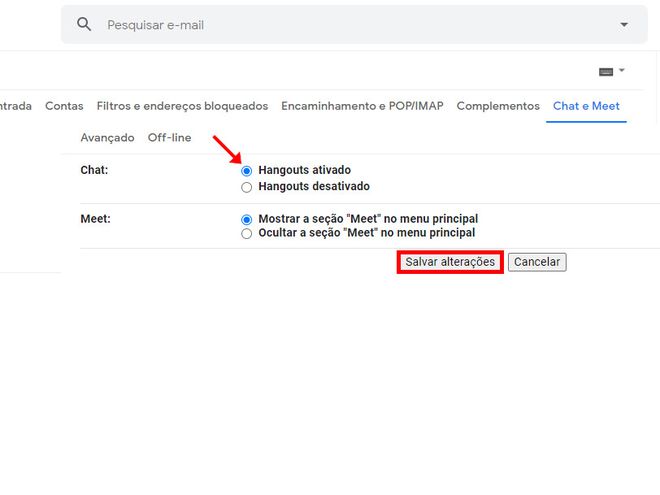Choose Ocultar a seção "Meet" option
660x495 pixels.
click(247, 233)
